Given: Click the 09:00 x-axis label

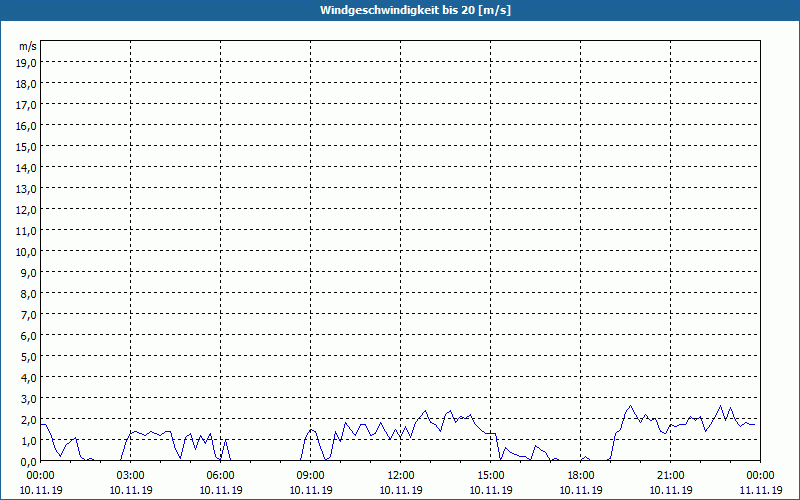Looking at the screenshot, I should coord(311,476).
